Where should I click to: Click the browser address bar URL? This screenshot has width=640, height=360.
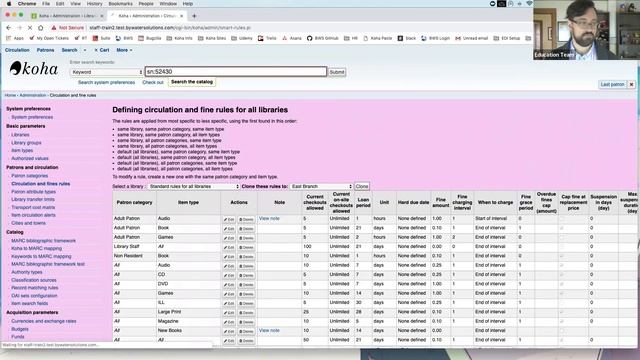pos(170,28)
